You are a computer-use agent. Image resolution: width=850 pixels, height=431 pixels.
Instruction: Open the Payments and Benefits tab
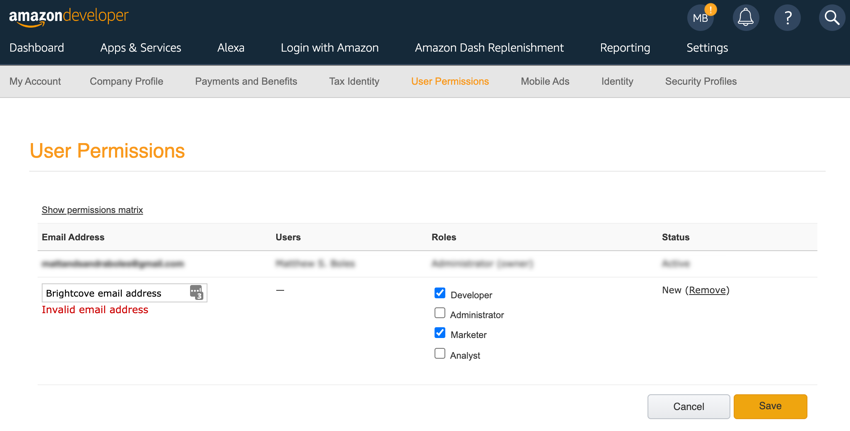pyautogui.click(x=246, y=82)
